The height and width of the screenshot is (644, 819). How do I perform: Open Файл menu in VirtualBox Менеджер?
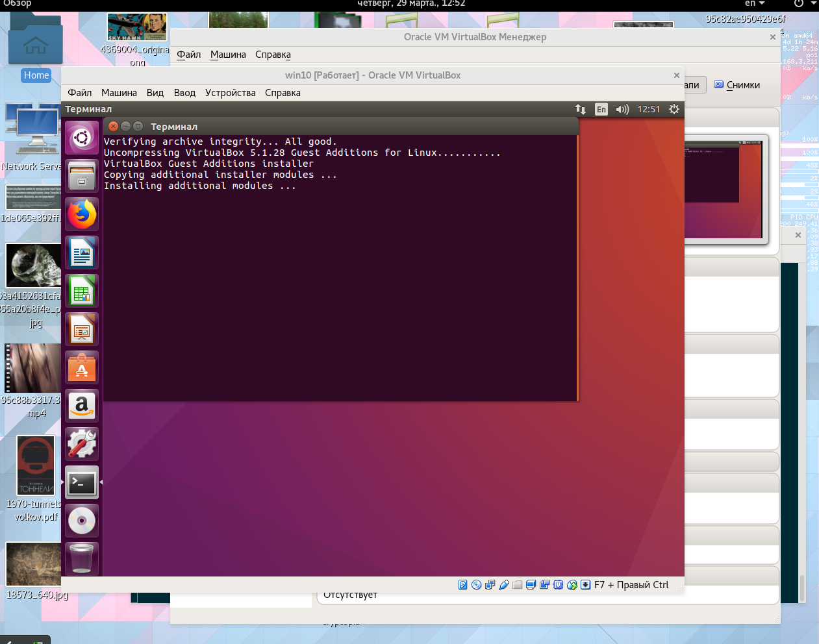(189, 55)
